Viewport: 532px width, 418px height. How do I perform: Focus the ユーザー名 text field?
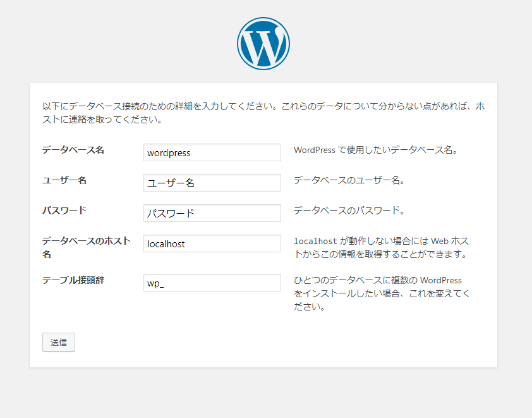coord(212,183)
